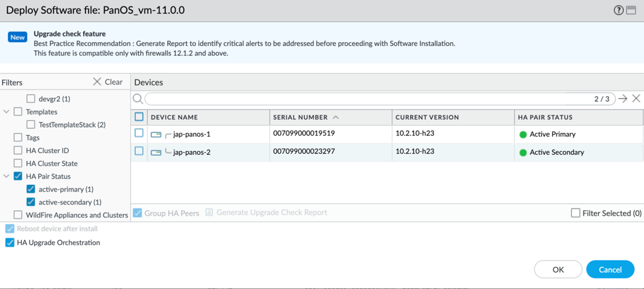This screenshot has width=644, height=289.
Task: Sort by the Device Name column header
Action: [x=174, y=117]
